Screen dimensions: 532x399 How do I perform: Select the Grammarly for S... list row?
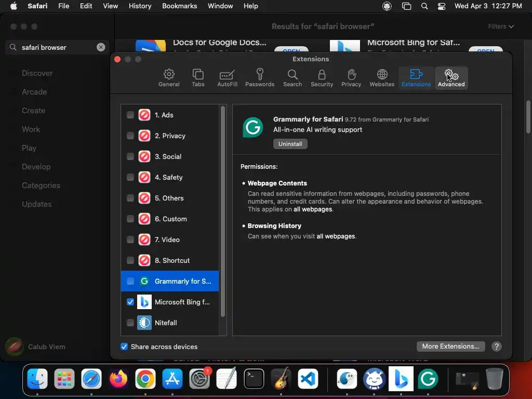pos(170,281)
